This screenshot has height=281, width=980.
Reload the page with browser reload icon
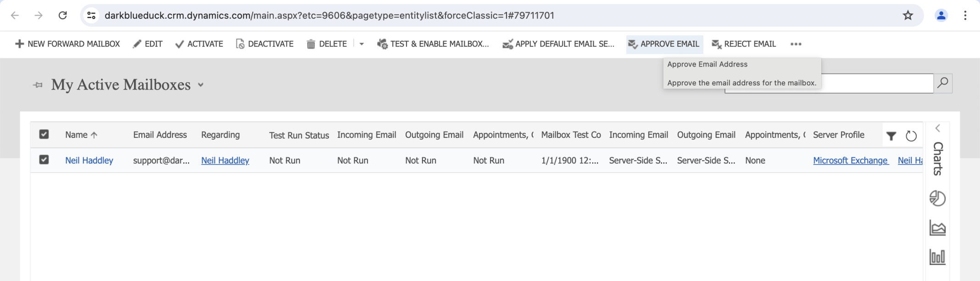(62, 16)
